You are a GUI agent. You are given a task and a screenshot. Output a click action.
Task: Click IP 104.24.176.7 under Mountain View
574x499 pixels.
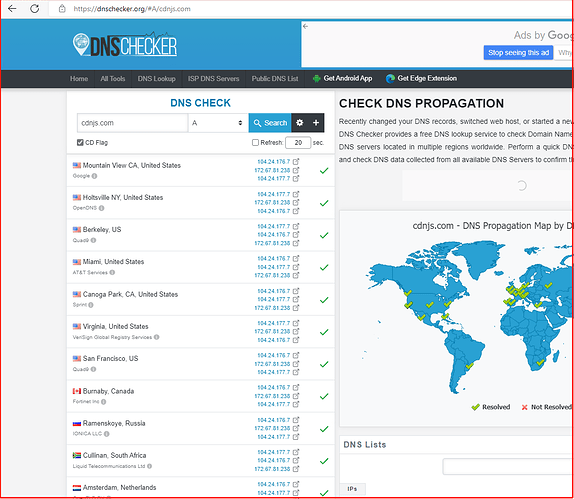273,161
